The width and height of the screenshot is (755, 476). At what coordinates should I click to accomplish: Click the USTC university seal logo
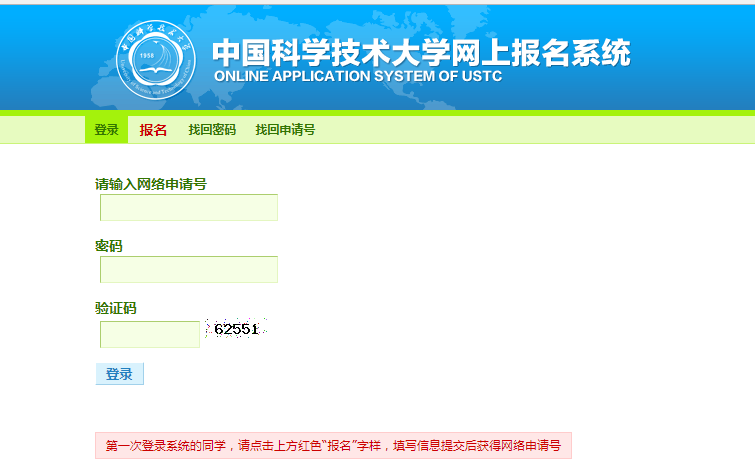[x=156, y=60]
